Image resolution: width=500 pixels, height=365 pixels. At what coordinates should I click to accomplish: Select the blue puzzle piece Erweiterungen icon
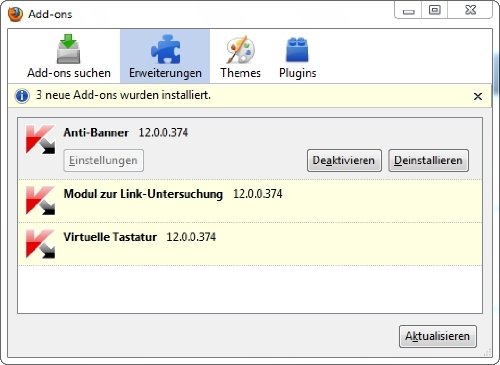pyautogui.click(x=165, y=49)
